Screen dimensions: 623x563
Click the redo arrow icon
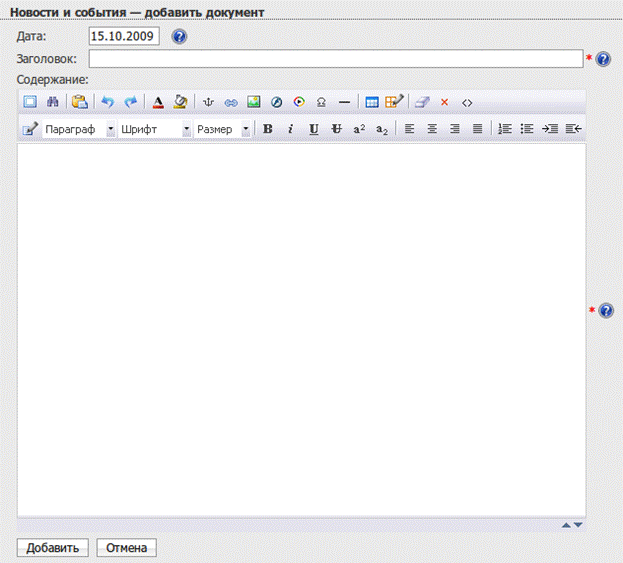[130, 102]
